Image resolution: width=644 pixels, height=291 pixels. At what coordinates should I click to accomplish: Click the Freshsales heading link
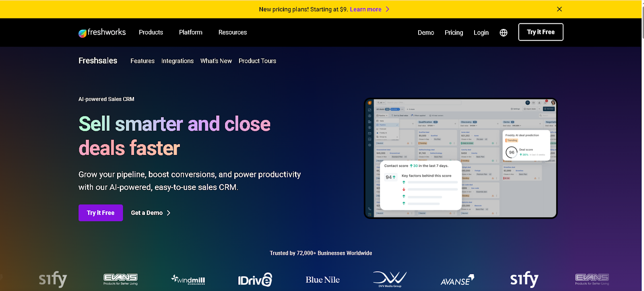pyautogui.click(x=98, y=61)
